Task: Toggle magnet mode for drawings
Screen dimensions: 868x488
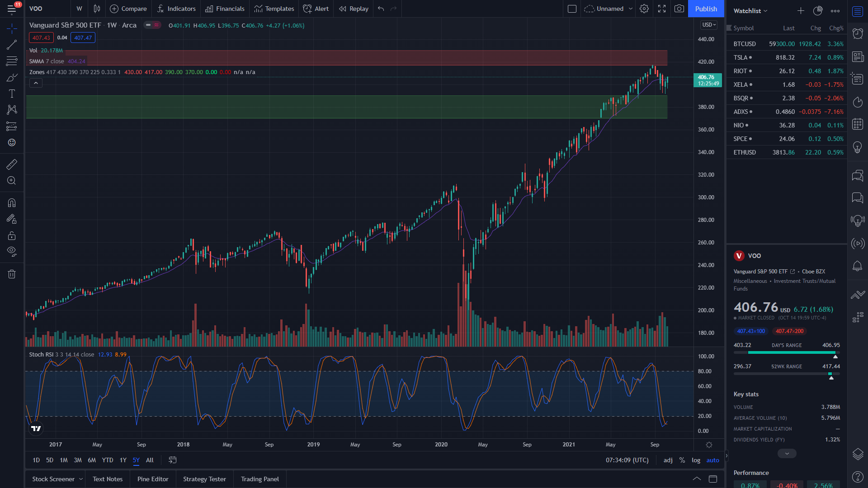Action: coord(12,202)
